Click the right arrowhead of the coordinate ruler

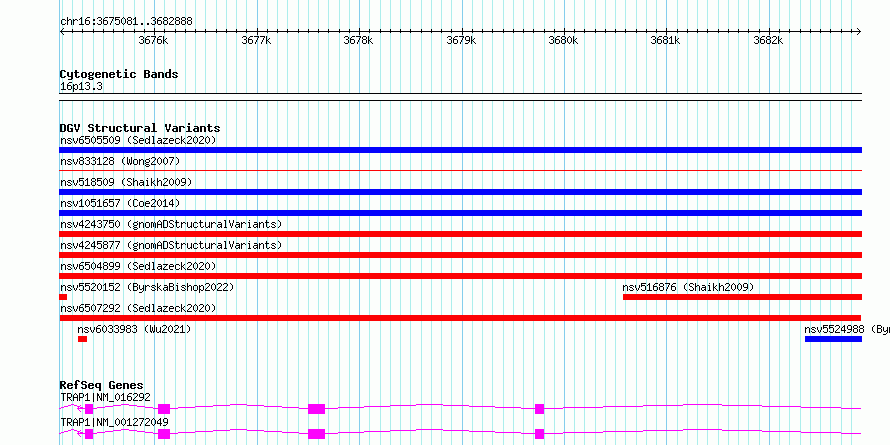pyautogui.click(x=859, y=32)
